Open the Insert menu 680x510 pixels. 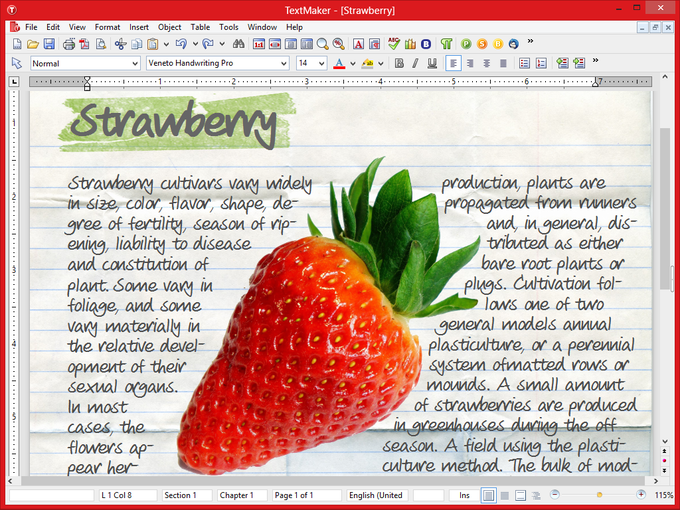139,27
